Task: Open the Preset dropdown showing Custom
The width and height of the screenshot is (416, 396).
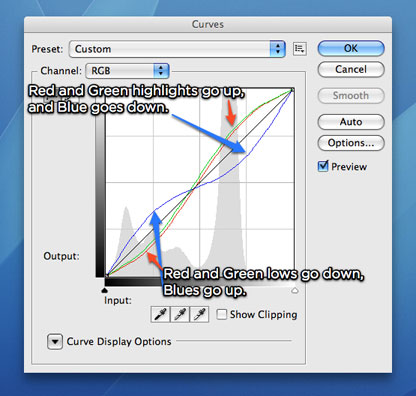Action: point(177,49)
